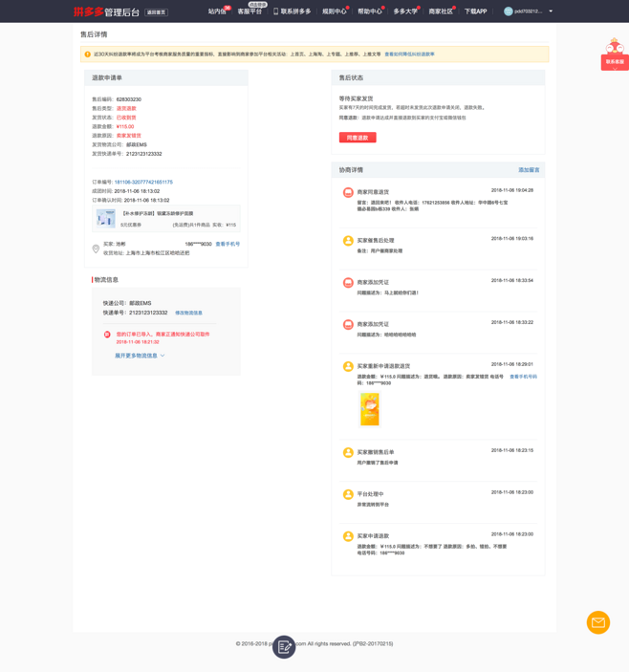Click the refund amount ¥115.00
The width and height of the screenshot is (629, 672).
[125, 127]
